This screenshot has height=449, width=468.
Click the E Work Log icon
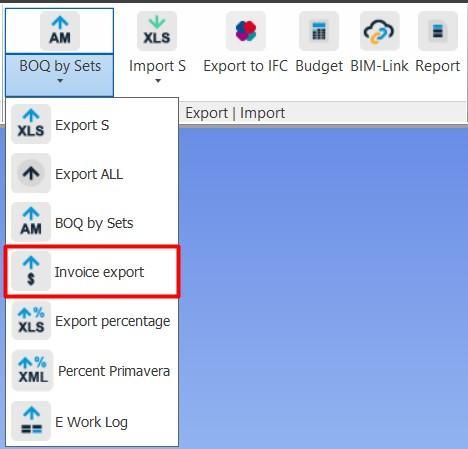click(31, 421)
